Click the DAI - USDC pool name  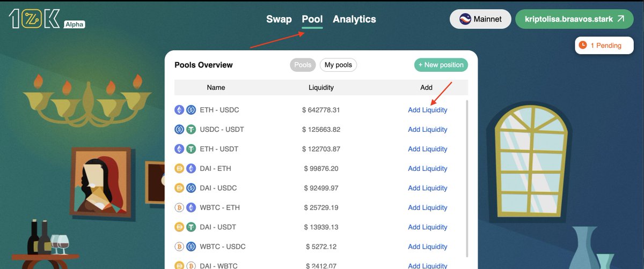point(218,188)
